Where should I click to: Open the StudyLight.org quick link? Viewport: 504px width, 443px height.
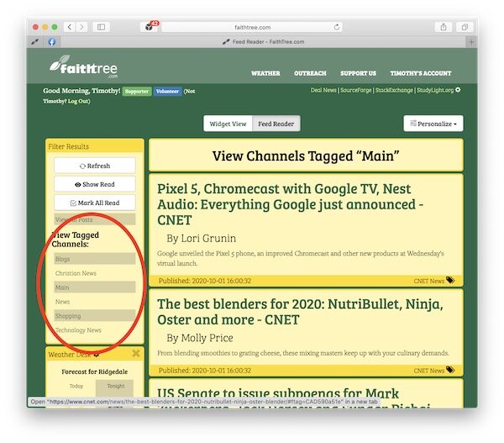point(435,90)
